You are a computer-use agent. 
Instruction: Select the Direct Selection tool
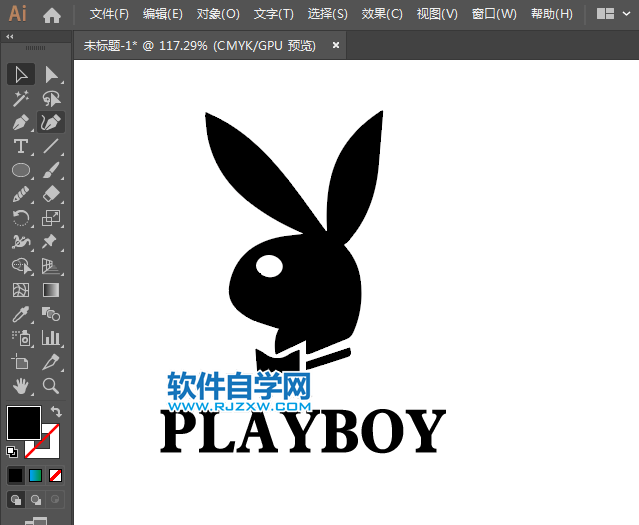(51, 75)
